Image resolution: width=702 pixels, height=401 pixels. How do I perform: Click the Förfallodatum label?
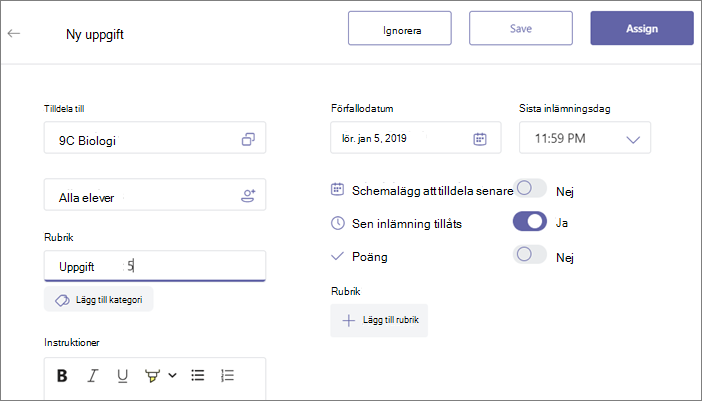tap(362, 109)
